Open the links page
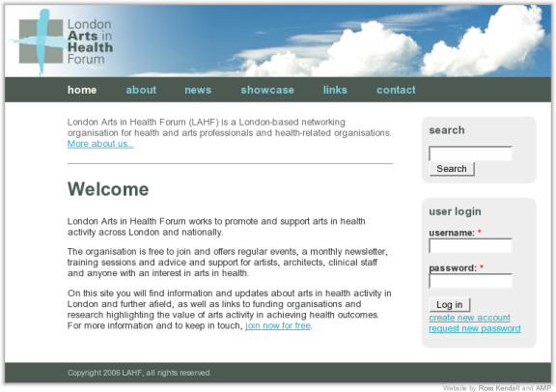This screenshot has width=556, height=392. (335, 90)
